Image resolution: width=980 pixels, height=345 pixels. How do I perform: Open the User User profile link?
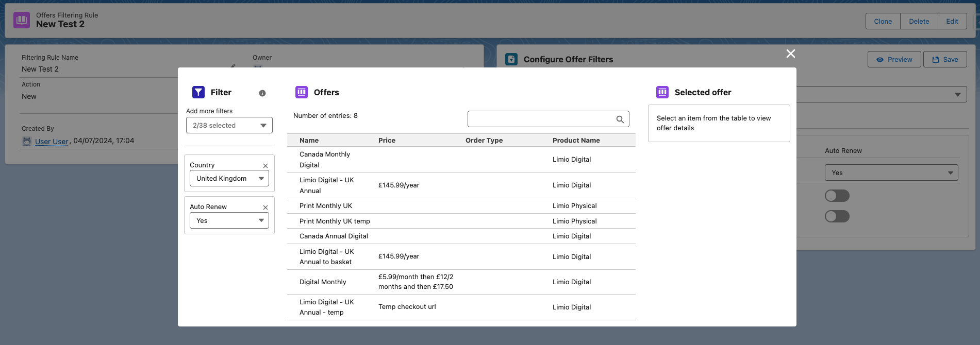click(52, 142)
